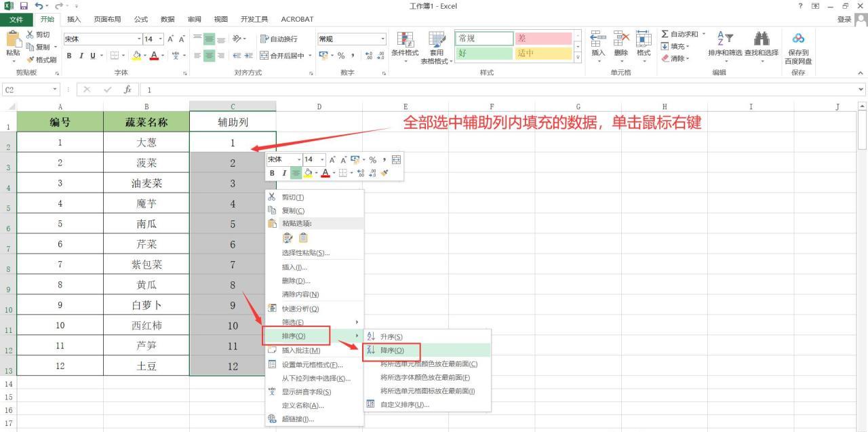Toggle 自动换行 wrap text

click(279, 39)
